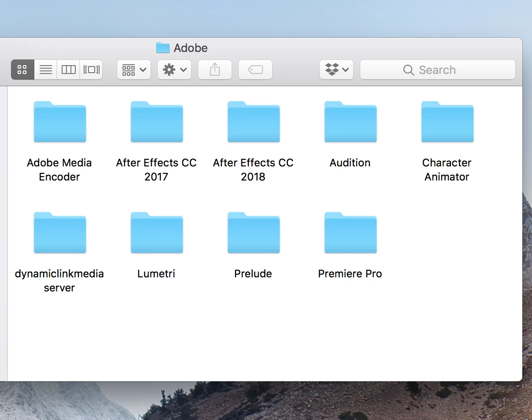
Task: Click the 'Prelude' name label
Action: (253, 273)
